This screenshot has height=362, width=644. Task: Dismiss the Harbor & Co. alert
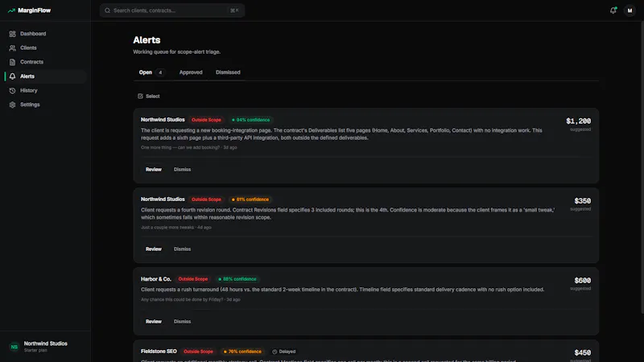(x=183, y=322)
